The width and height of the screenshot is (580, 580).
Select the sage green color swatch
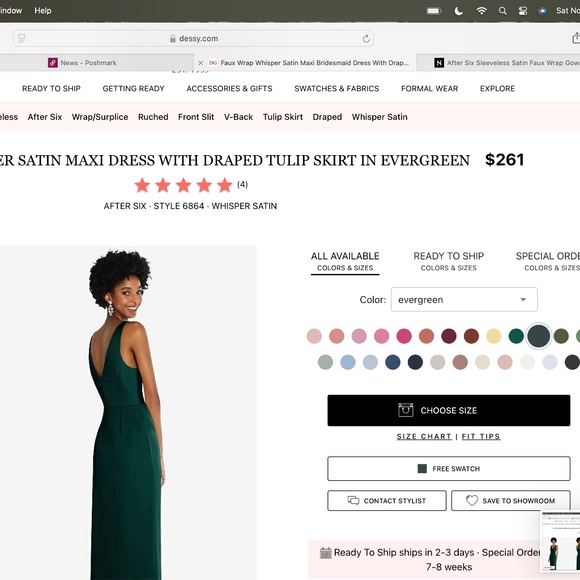pyautogui.click(x=325, y=362)
